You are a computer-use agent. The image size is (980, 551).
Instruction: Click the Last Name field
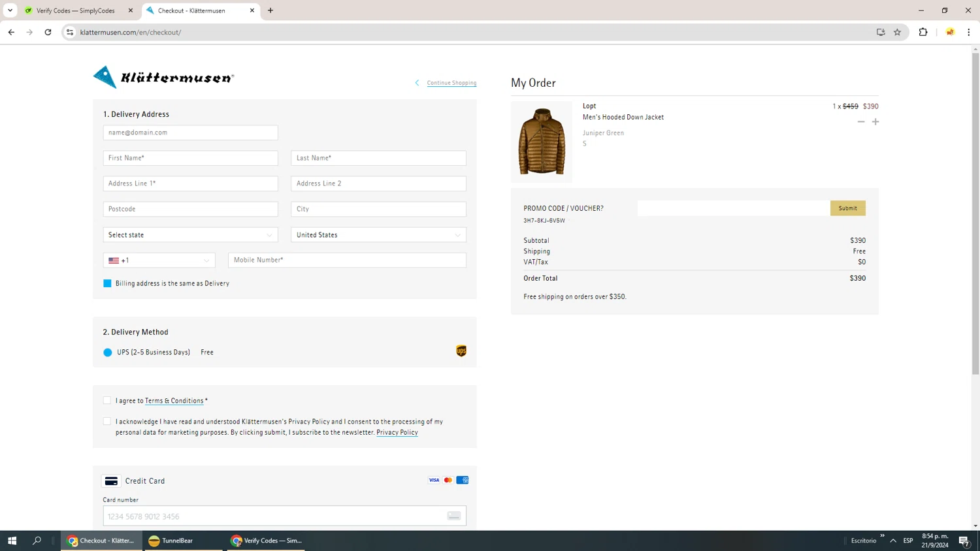[x=378, y=158]
